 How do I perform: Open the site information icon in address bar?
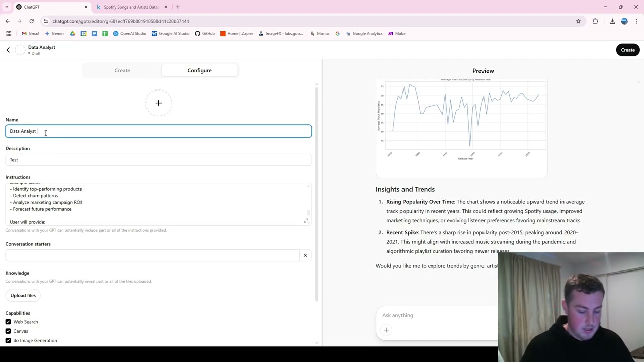46,21
